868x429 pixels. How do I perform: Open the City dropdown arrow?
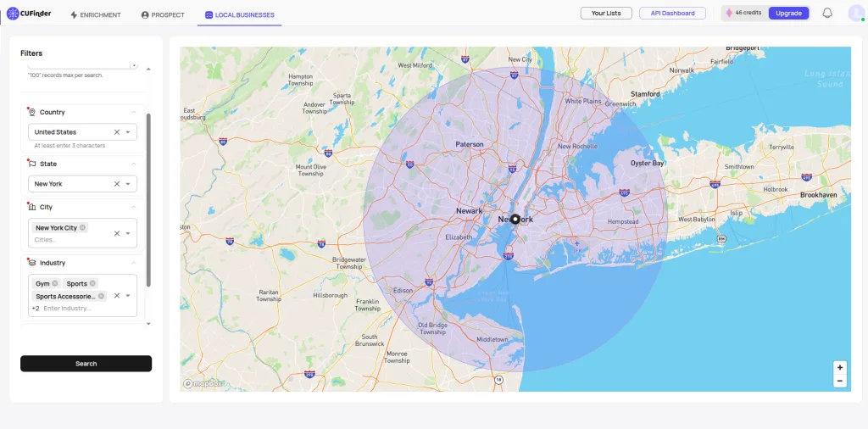click(128, 234)
